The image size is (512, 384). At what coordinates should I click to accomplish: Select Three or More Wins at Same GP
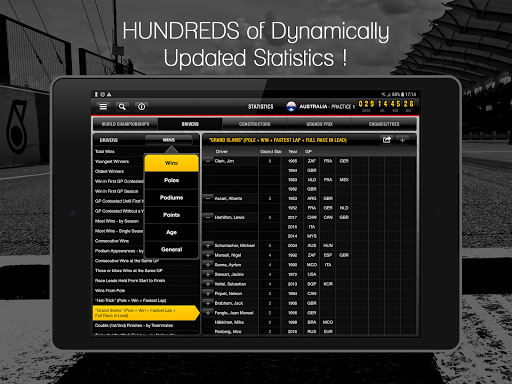[x=146, y=271]
